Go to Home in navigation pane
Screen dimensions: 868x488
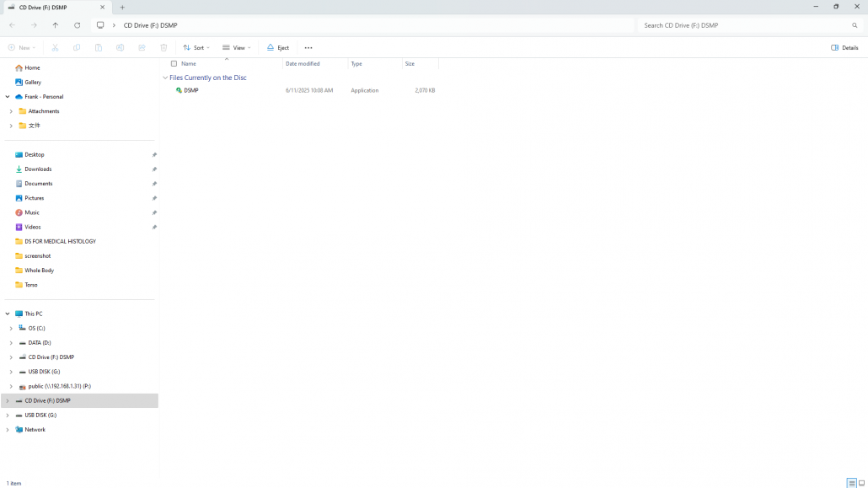(x=32, y=67)
